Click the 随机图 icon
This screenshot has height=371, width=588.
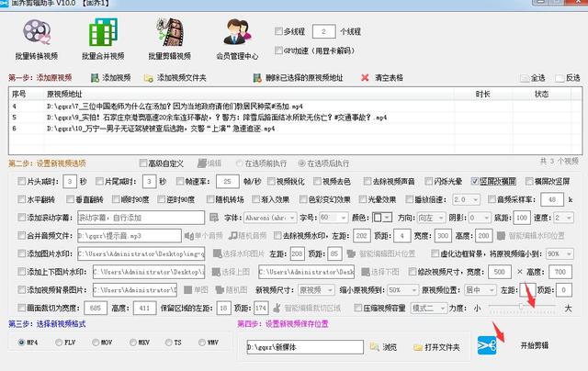coord(220,289)
